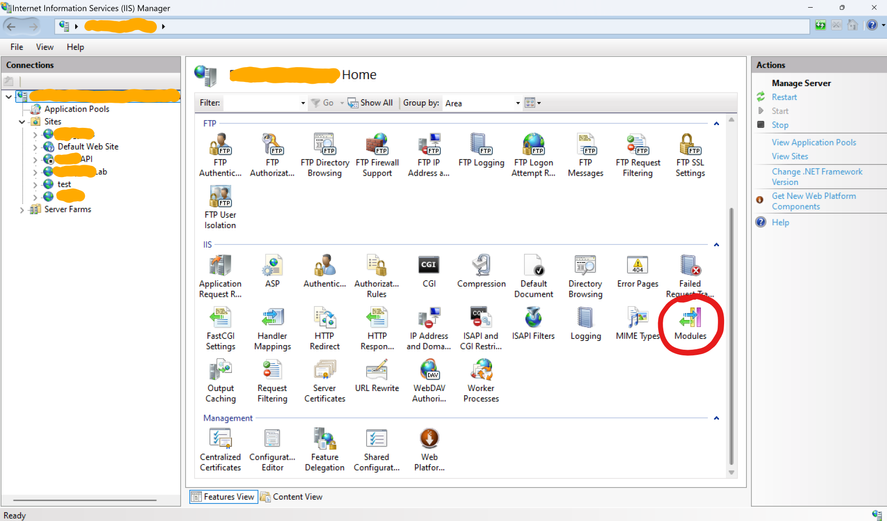The width and height of the screenshot is (887, 521).
Task: Click Change .NET Framework Version
Action: tap(817, 176)
